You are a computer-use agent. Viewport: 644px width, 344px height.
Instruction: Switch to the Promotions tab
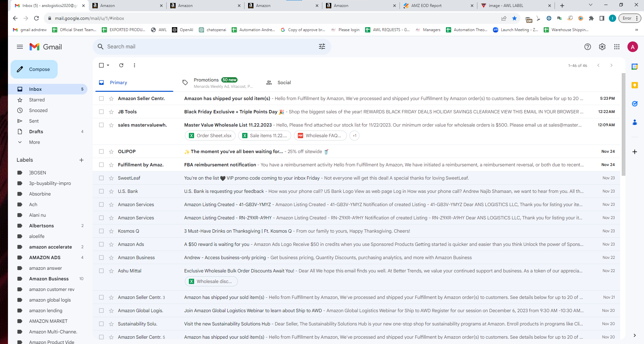click(217, 83)
